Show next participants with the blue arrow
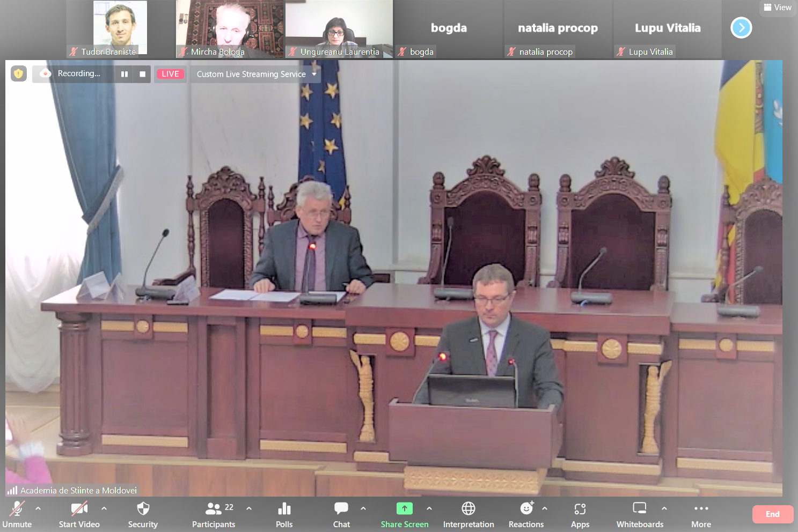Screen dimensions: 798x532 point(741,28)
